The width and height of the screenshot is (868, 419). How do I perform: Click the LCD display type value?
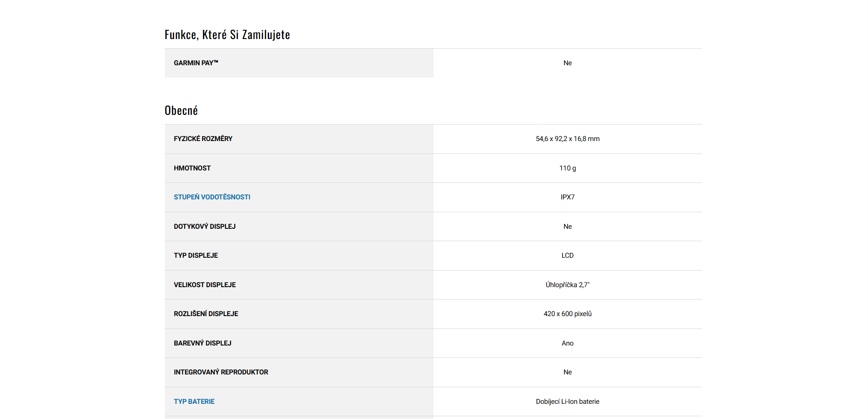(567, 255)
